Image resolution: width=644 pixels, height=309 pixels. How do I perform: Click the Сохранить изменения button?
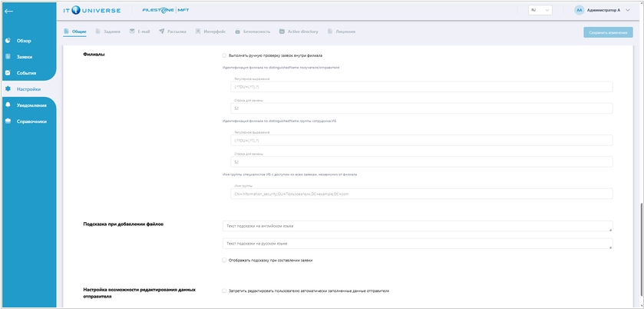(x=609, y=32)
